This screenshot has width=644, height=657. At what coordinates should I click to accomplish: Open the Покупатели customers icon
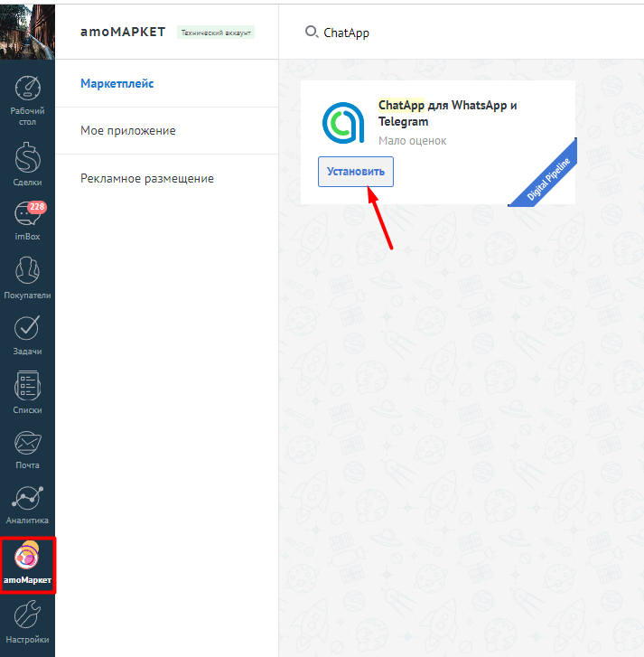click(27, 277)
